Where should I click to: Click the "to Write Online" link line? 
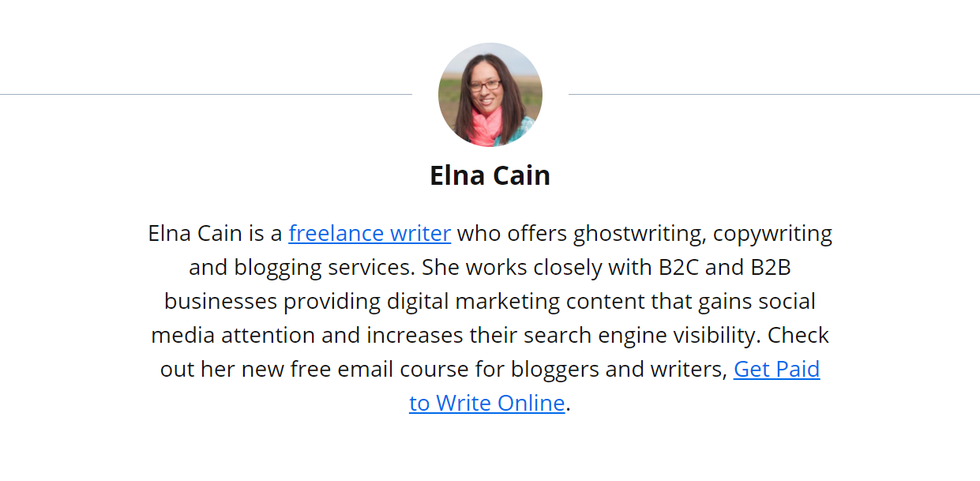click(486, 404)
